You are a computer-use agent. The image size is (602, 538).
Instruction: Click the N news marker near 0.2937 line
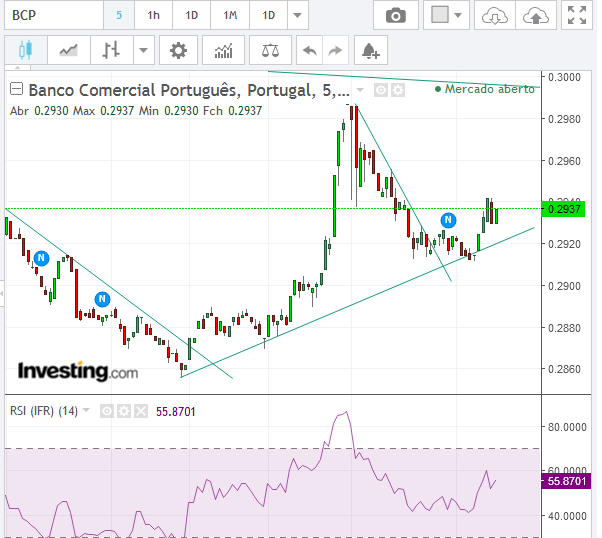point(448,220)
